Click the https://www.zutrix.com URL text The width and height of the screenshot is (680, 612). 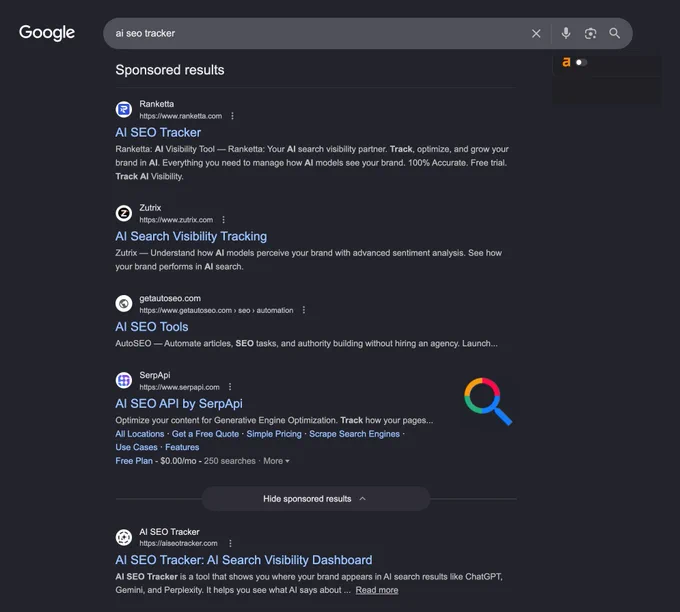(176, 219)
